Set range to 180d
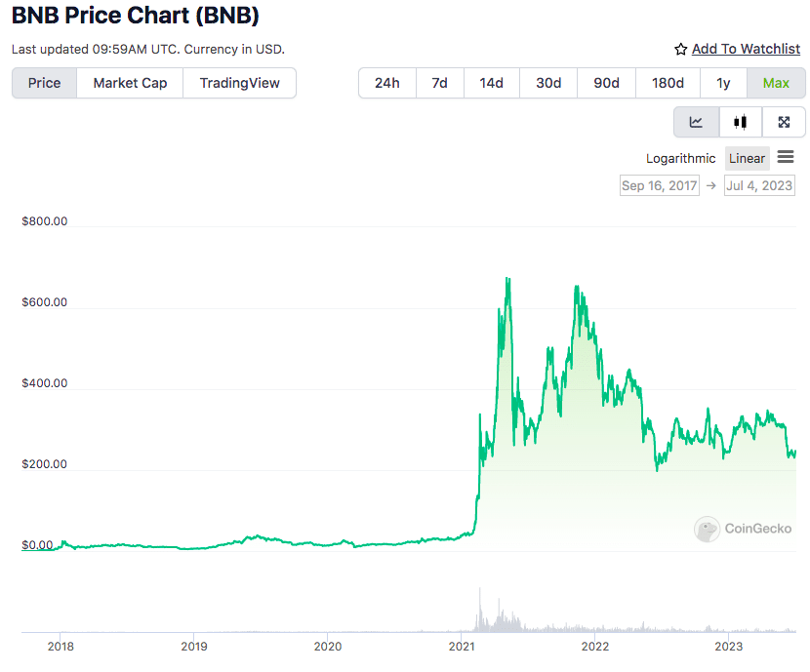This screenshot has width=810, height=672. point(668,83)
